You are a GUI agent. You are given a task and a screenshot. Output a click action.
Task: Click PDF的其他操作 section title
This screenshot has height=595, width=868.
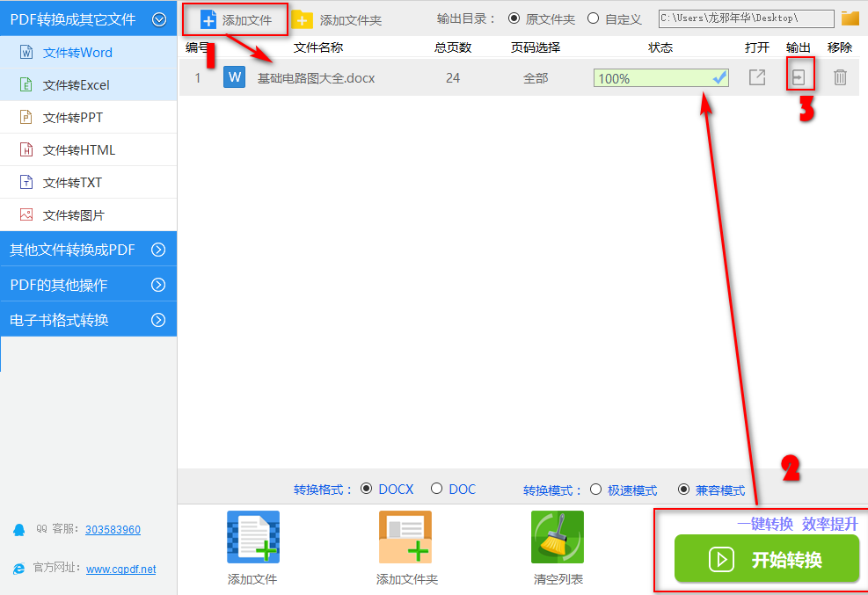click(x=59, y=285)
